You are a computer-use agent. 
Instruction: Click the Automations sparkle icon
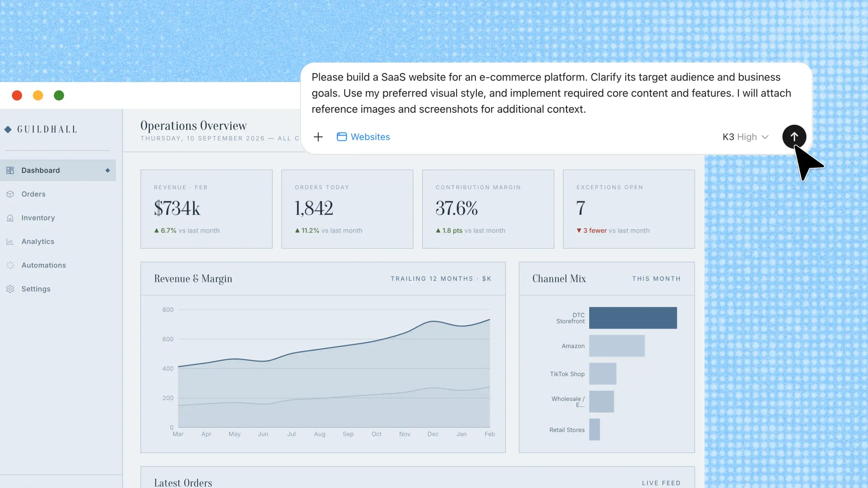(10, 265)
